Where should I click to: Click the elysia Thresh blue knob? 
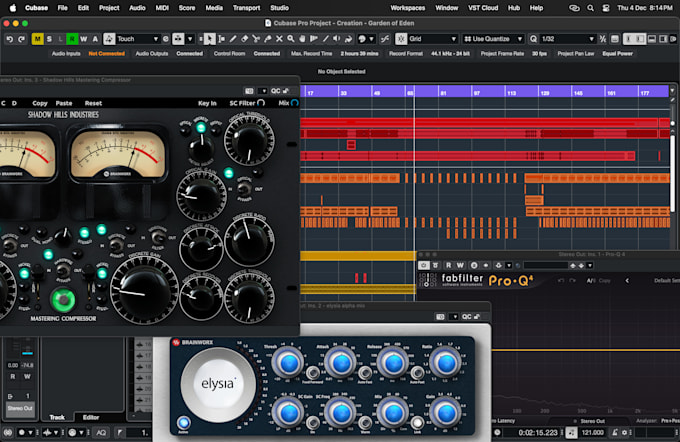(x=288, y=363)
